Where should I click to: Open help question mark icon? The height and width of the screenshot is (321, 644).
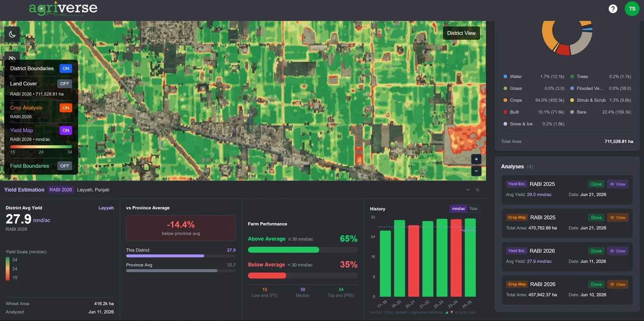click(613, 8)
